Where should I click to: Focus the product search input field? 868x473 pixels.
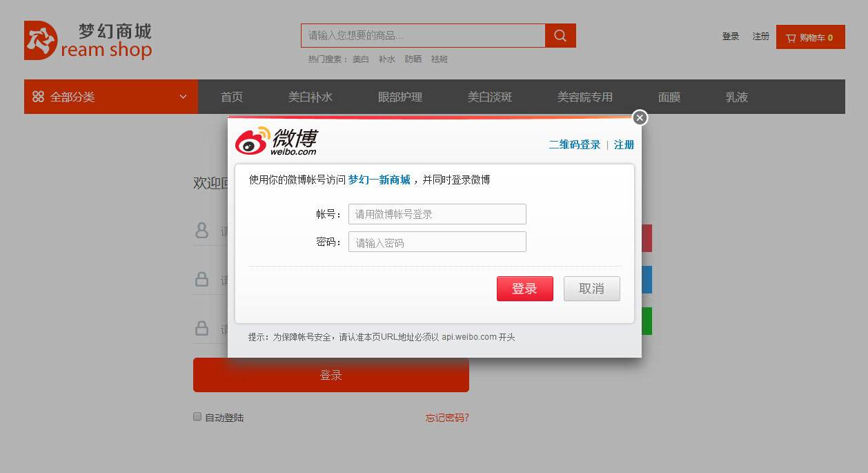click(423, 36)
